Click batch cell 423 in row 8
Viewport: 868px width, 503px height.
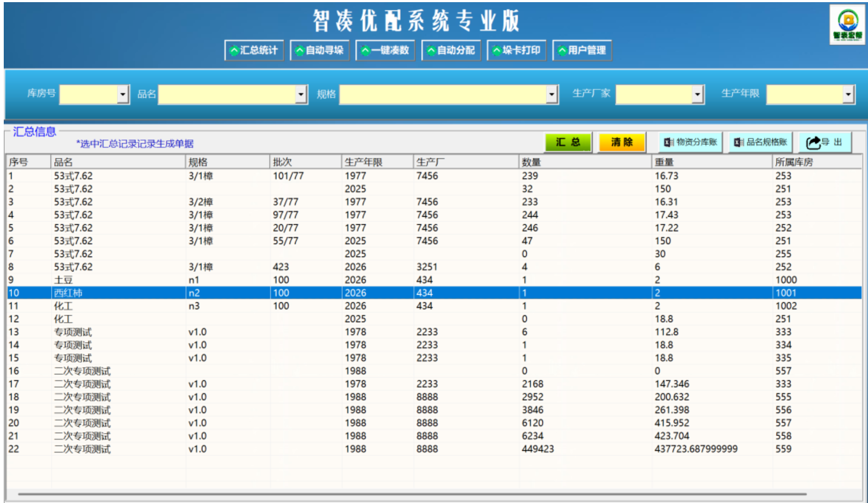tap(281, 267)
